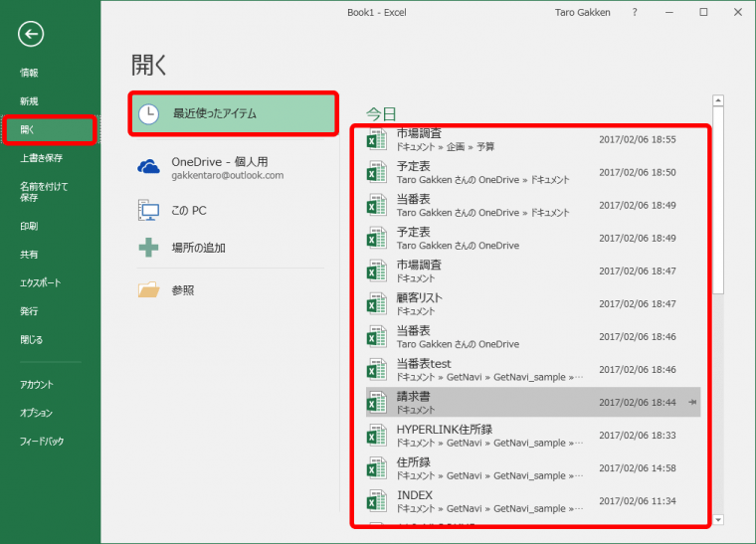
Task: Open the 発行 page
Action: (x=29, y=311)
